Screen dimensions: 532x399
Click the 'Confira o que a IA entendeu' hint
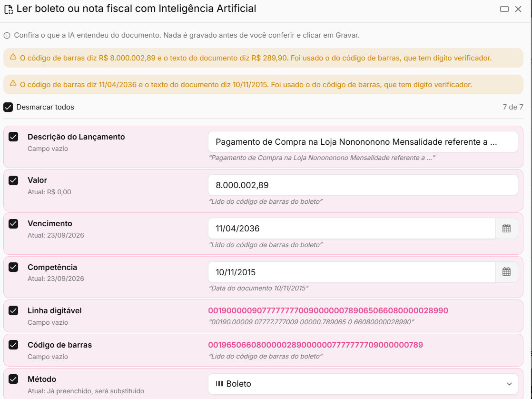point(187,35)
